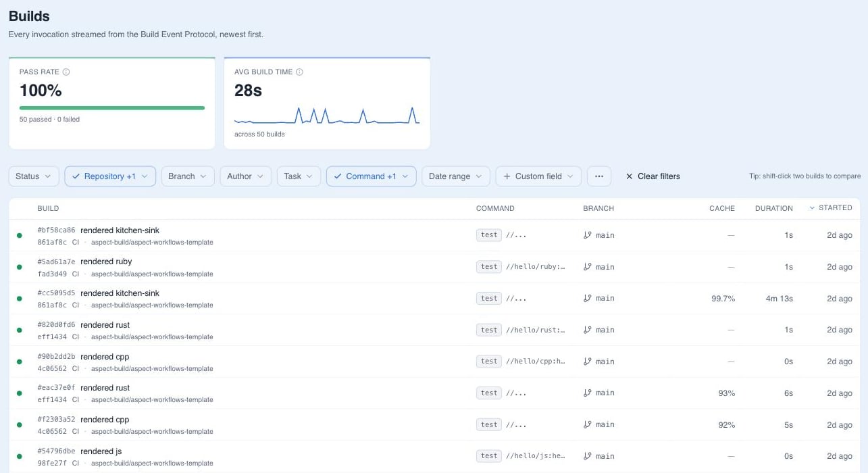Screen dimensions: 868x473
Task: Click the green status dot for build #5ad61a7e
Action: [19, 267]
